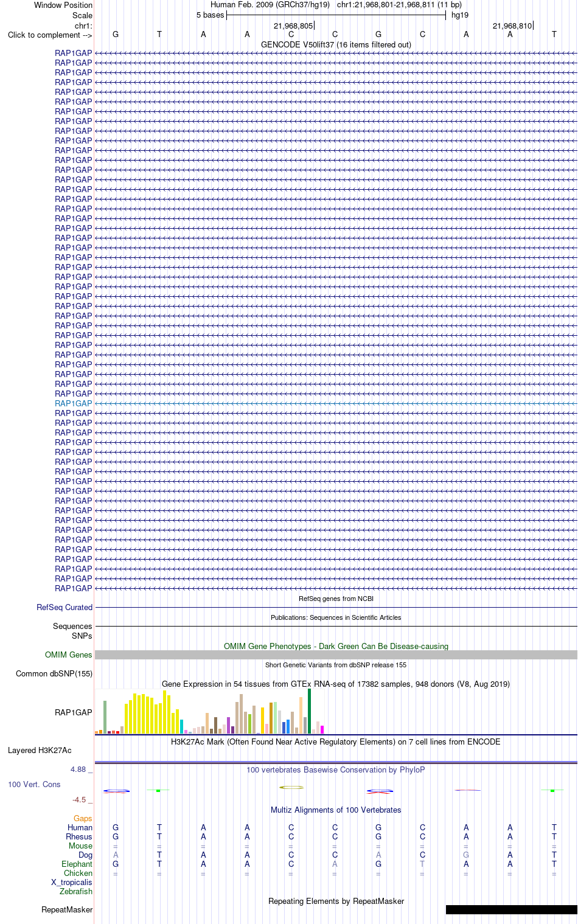Viewport: 578px width, 924px height.
Task: Click the 'Chicken' alignment row label
Action: tap(78, 873)
